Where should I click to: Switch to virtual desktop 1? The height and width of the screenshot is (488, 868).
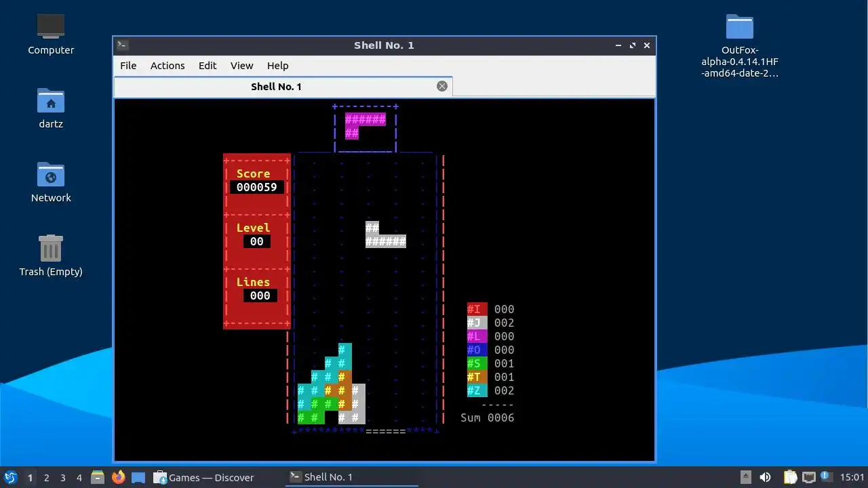[30, 478]
